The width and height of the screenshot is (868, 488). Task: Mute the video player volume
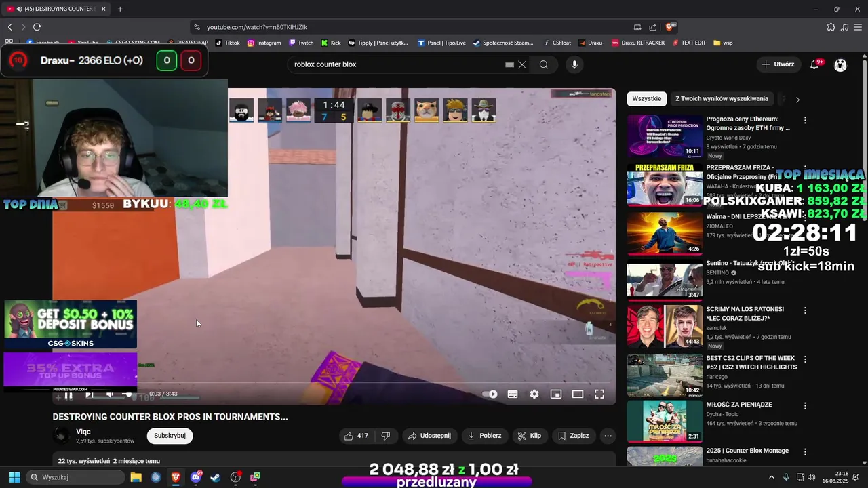tap(109, 394)
